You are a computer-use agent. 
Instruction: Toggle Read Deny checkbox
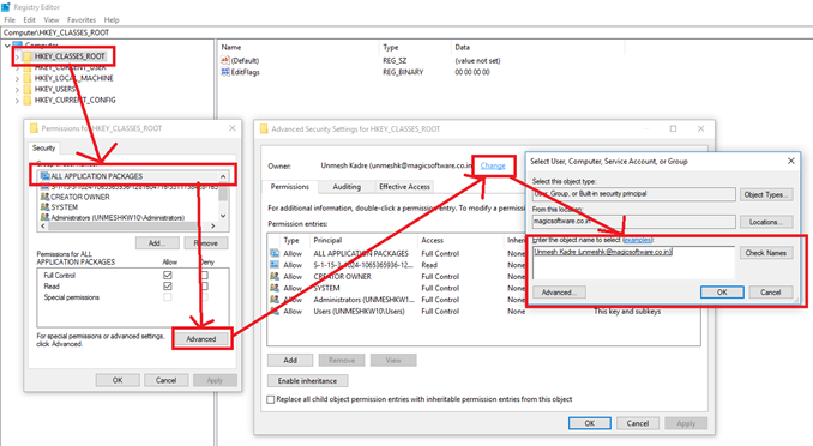(x=205, y=286)
